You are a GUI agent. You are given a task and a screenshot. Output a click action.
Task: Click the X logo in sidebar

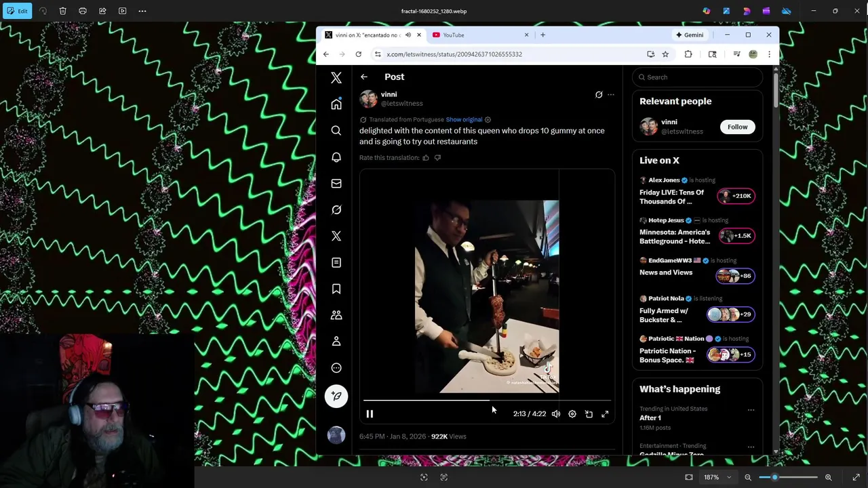pyautogui.click(x=336, y=78)
